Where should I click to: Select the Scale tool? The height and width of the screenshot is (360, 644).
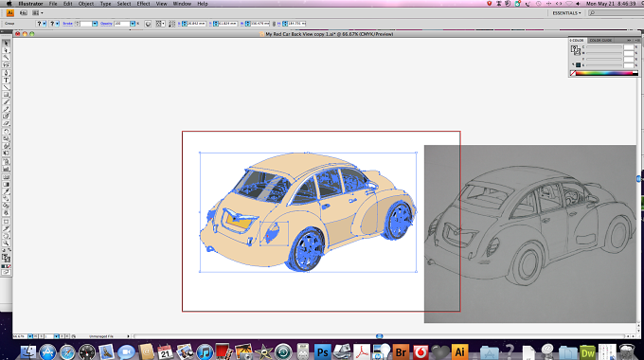pyautogui.click(x=6, y=139)
